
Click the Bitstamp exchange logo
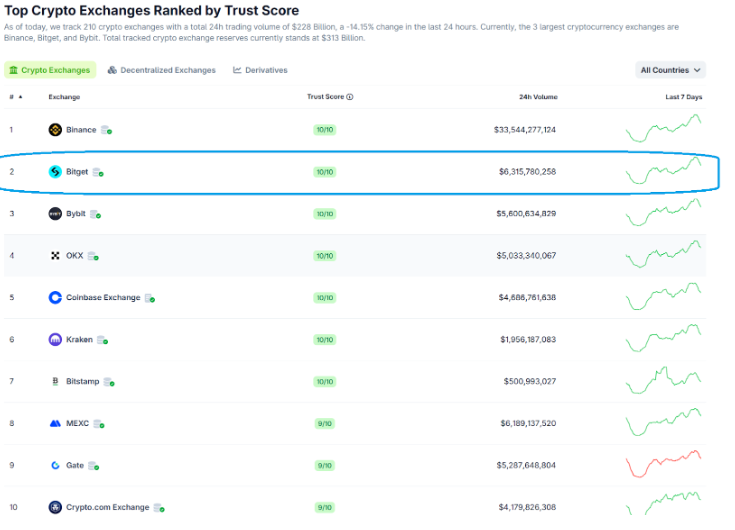coord(55,381)
